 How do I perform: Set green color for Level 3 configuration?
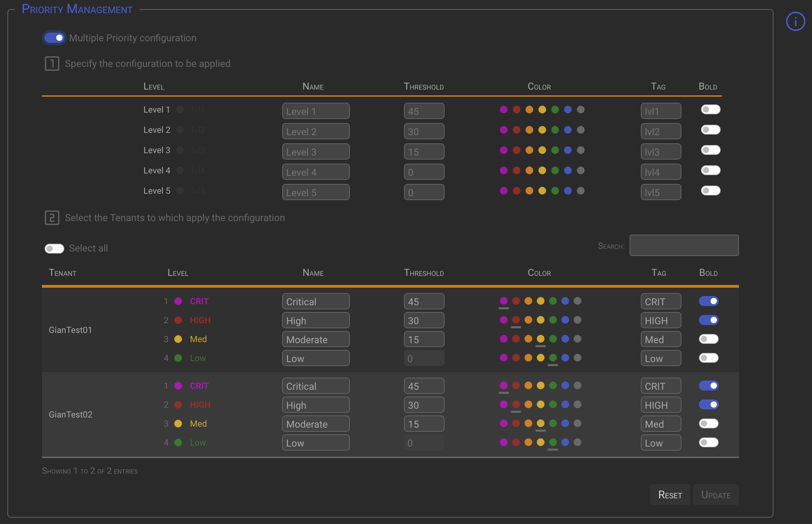click(x=555, y=150)
